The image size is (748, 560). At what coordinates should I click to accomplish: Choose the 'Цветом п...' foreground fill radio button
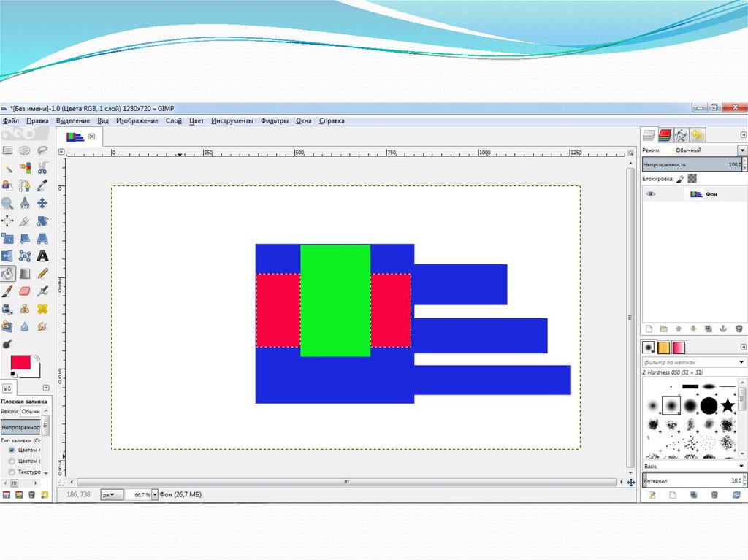[12, 450]
